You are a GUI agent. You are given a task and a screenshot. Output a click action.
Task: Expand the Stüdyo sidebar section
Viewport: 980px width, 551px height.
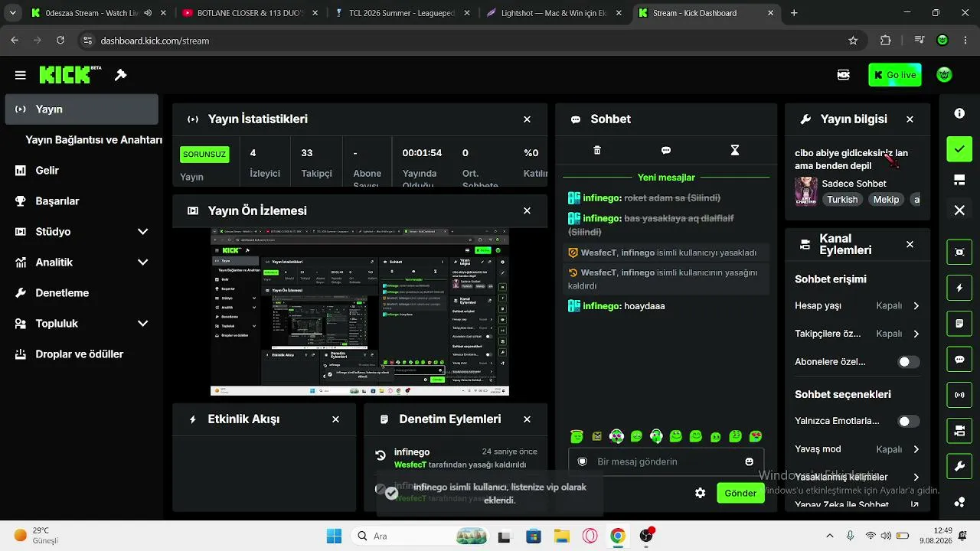[x=81, y=232]
